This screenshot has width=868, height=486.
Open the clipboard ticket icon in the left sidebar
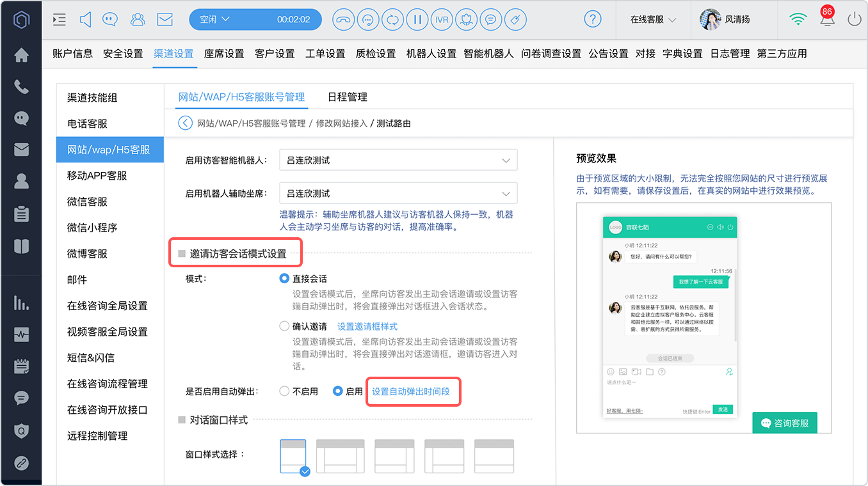[21, 214]
